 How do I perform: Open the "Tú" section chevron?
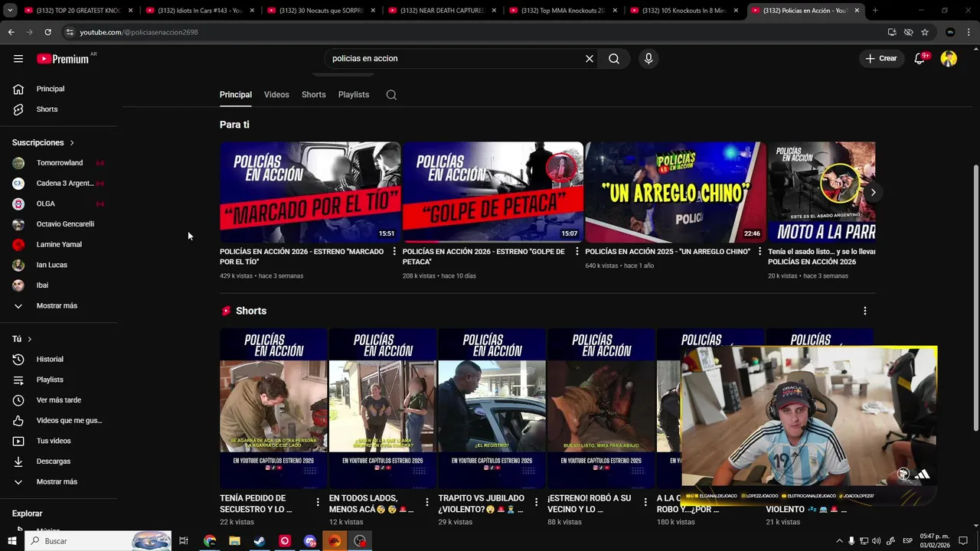(30, 339)
